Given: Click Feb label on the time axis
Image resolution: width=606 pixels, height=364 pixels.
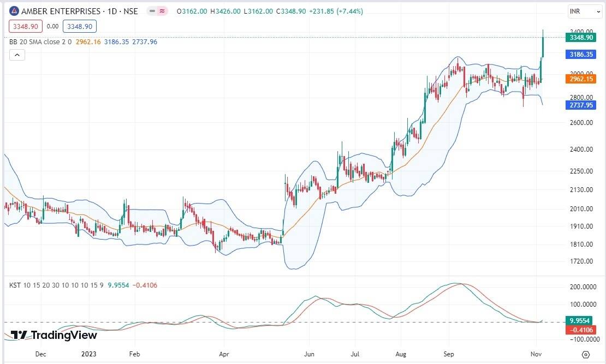Looking at the screenshot, I should pos(134,354).
